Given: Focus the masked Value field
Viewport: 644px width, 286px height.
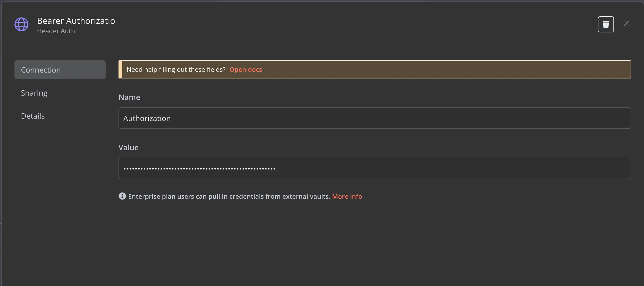Looking at the screenshot, I should (375, 168).
